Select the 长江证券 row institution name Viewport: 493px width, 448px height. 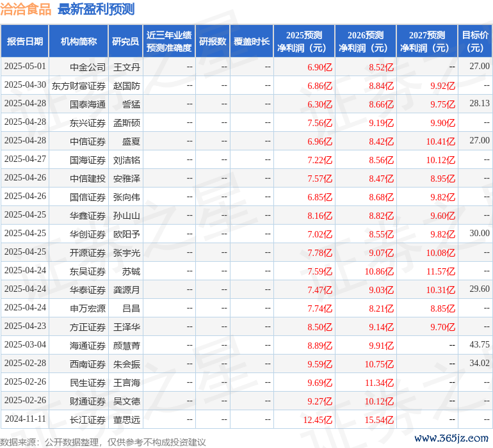(x=88, y=420)
